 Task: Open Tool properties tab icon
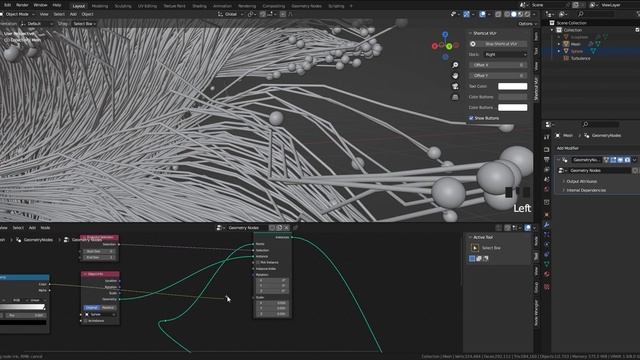point(547,137)
